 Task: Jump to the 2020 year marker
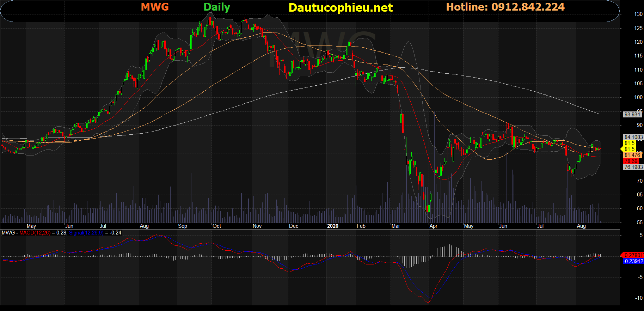tap(332, 226)
